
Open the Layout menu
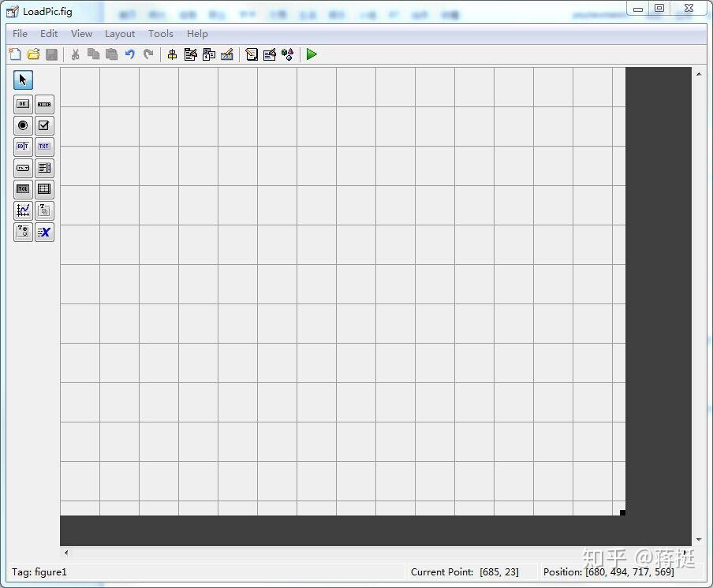tap(120, 34)
